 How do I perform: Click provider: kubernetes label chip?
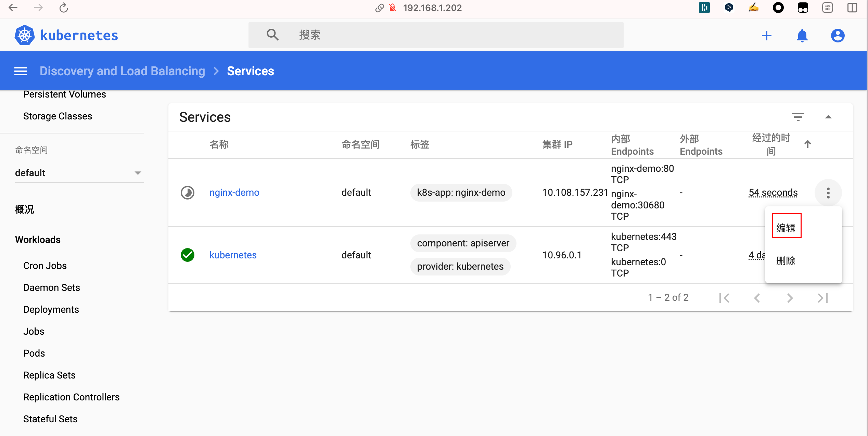click(x=460, y=266)
